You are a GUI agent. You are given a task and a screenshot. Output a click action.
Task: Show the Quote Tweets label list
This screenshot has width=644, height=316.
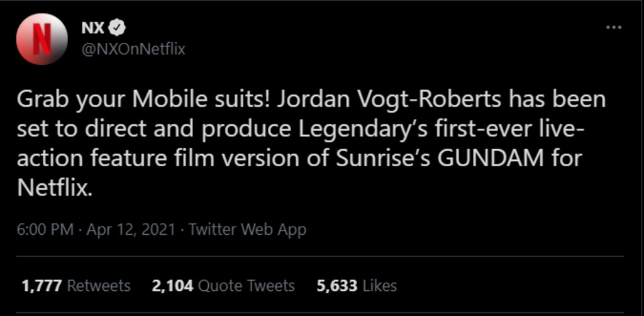coord(247,286)
